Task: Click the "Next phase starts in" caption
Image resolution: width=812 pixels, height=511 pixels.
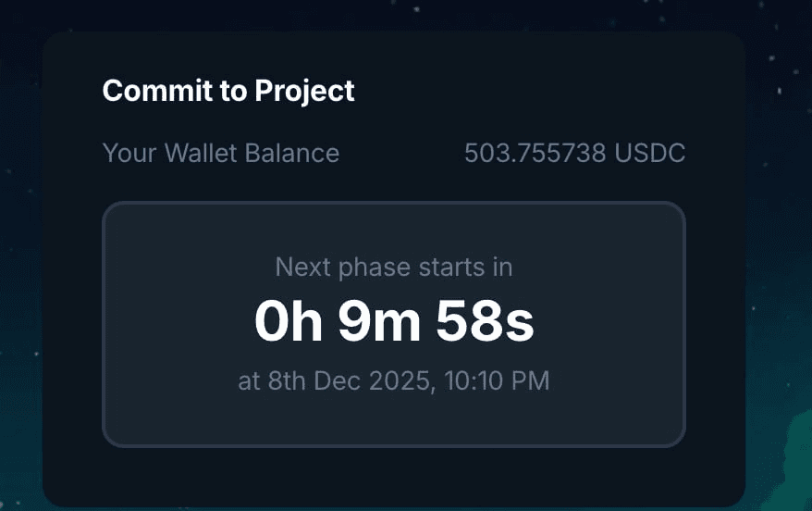Action: [x=394, y=268]
